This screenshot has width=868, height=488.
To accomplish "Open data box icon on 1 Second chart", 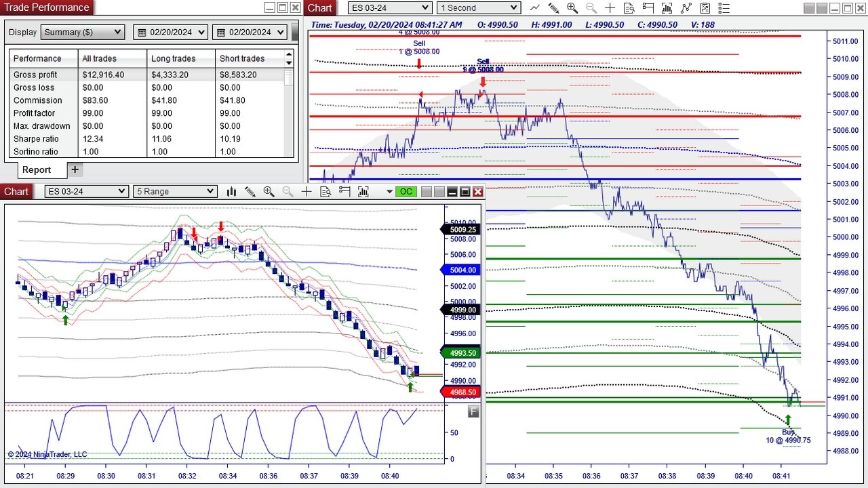I will (629, 8).
